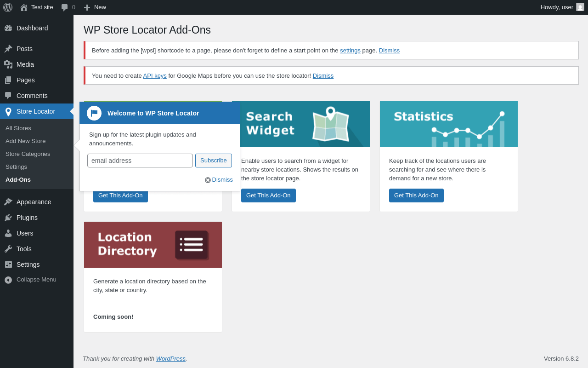Open the Appearance menu label
The image size is (588, 368).
tap(34, 202)
